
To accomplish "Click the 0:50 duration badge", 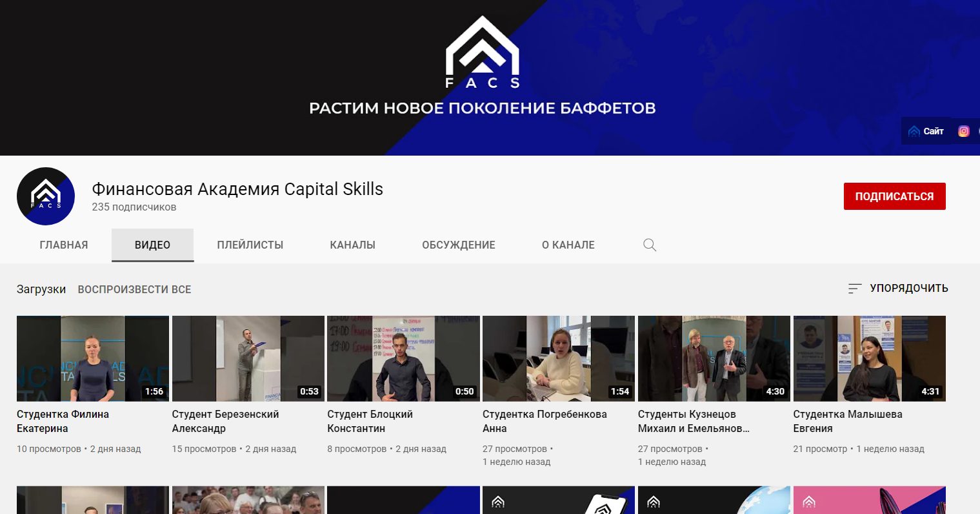I will (x=465, y=391).
